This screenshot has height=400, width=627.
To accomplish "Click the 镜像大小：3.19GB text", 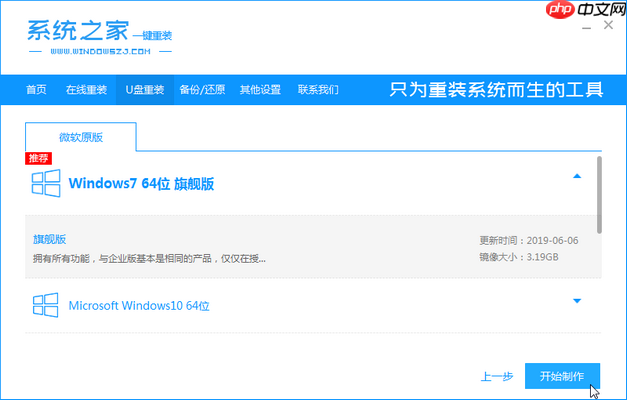I will pos(519,257).
